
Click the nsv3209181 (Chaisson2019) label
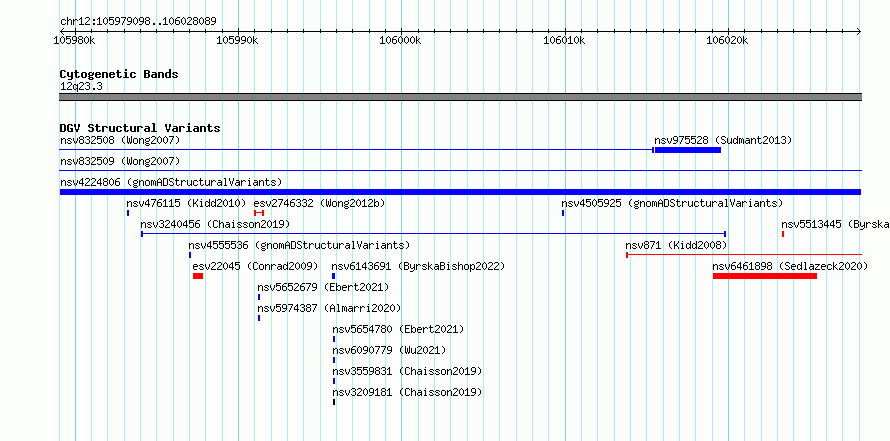(x=407, y=392)
